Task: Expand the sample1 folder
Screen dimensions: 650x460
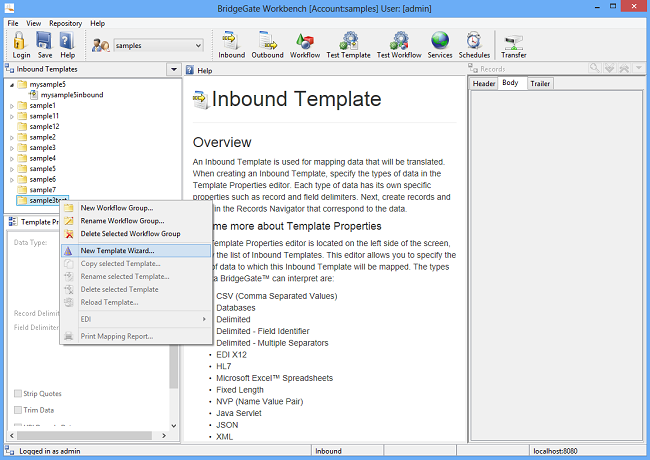Action: click(x=12, y=106)
